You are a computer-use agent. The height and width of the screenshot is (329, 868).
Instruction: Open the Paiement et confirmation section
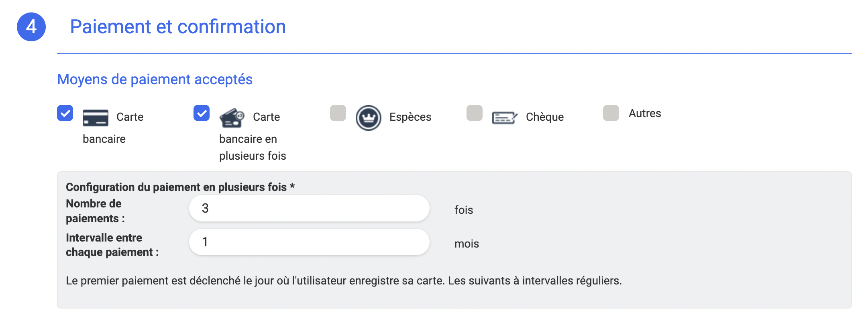pos(178,27)
